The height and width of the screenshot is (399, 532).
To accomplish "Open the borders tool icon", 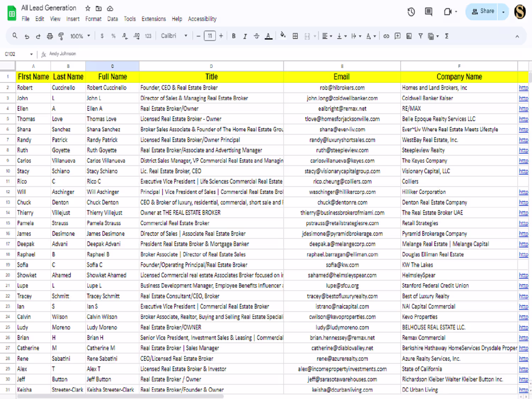I will click(295, 36).
